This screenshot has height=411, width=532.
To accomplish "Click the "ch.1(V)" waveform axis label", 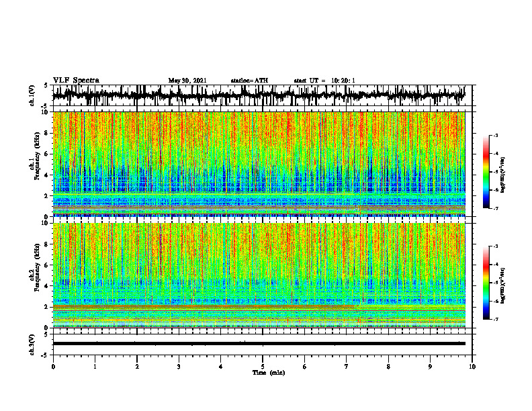I will point(32,95).
